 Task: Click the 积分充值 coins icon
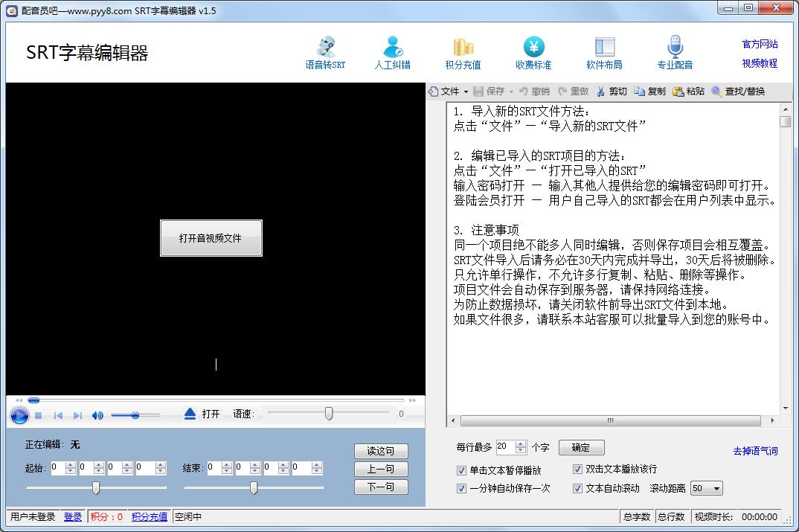coord(462,46)
